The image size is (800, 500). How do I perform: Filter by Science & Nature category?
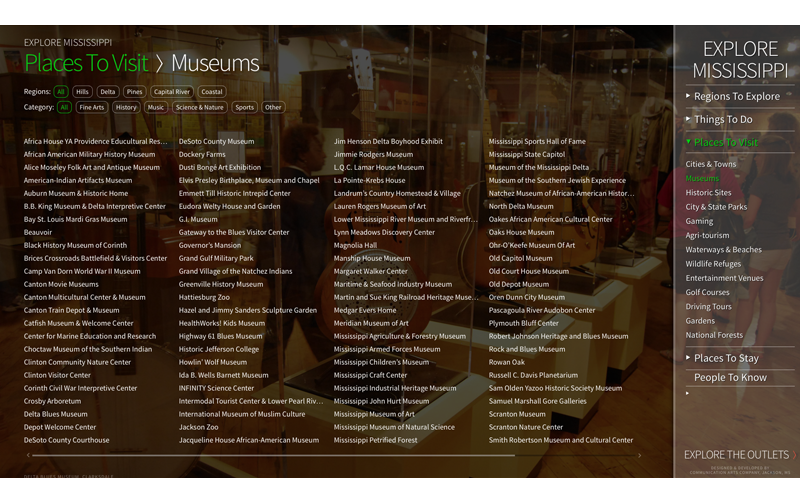coord(199,107)
